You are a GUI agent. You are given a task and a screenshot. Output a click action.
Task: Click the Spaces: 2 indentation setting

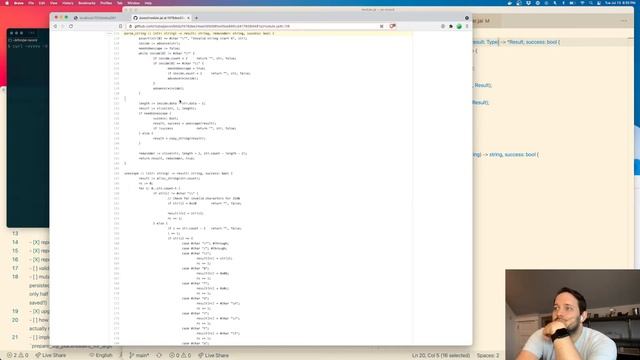[x=488, y=356]
